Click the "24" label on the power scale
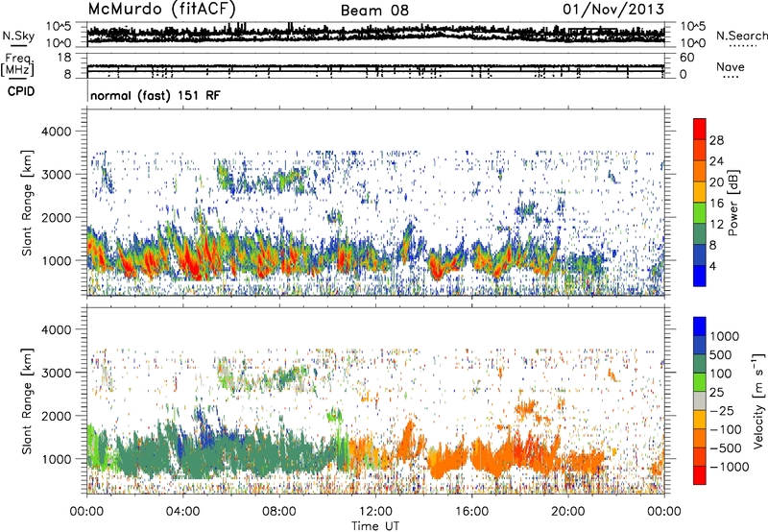Screen dimensions: 768x532 716,161
